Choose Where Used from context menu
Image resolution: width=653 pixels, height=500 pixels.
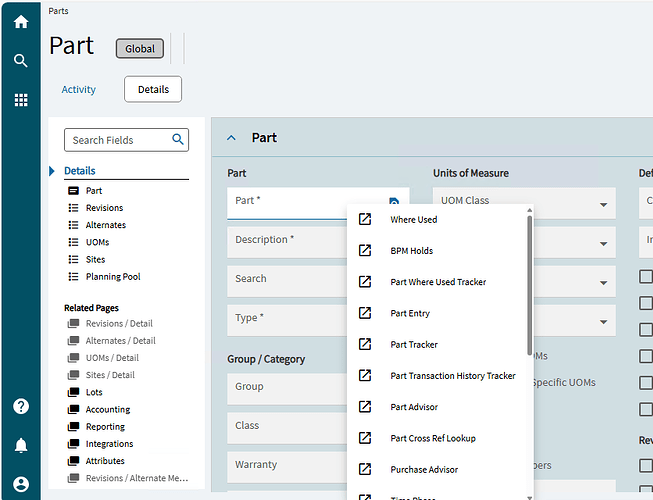[x=414, y=219]
